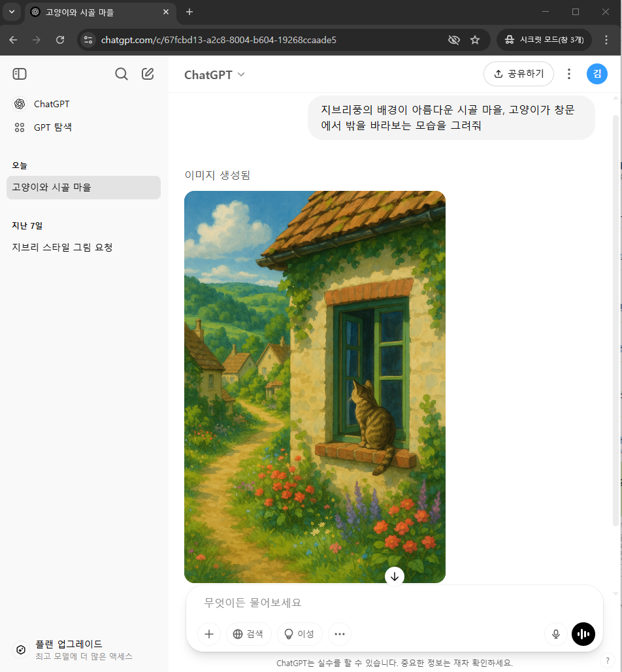
Task: Open the browser three-dot menu
Action: [606, 40]
